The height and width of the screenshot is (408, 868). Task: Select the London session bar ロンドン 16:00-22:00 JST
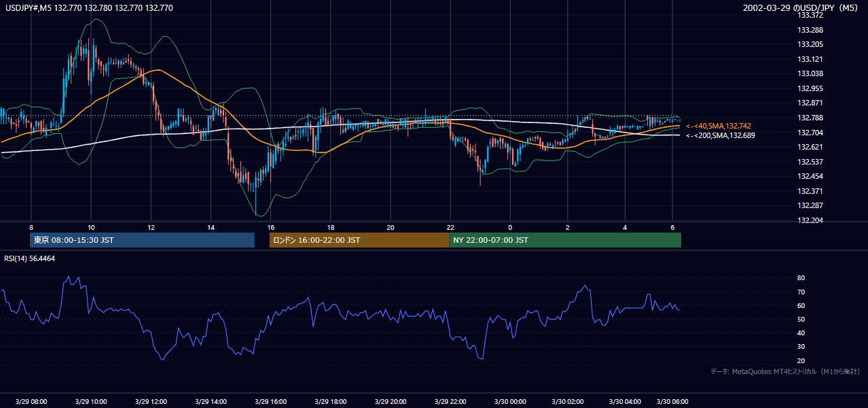click(359, 240)
